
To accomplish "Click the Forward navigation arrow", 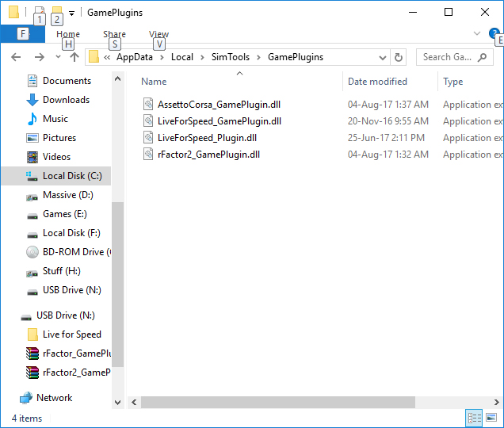I will click(39, 57).
